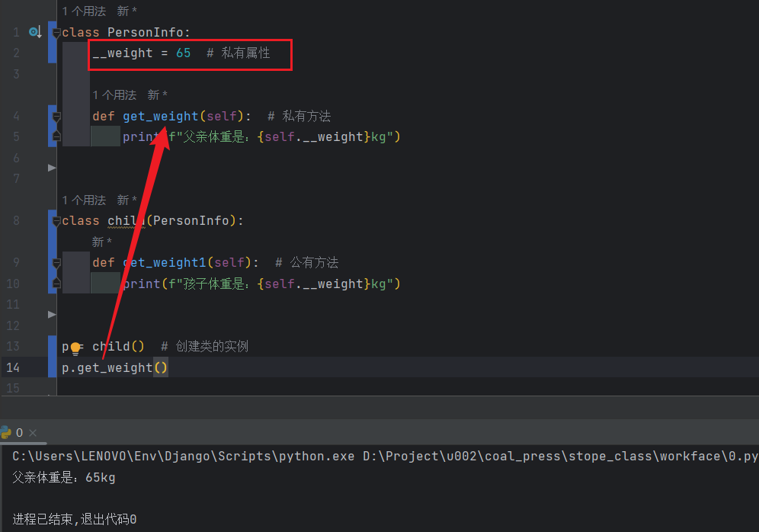The height and width of the screenshot is (532, 759).
Task: Click line number 8 in the gutter
Action: [x=17, y=221]
